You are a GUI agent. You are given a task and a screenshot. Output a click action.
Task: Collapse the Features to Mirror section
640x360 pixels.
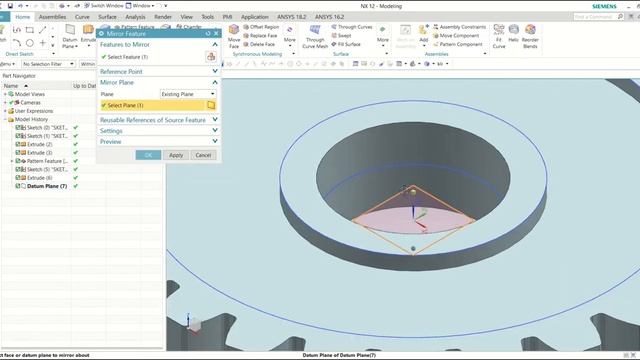point(215,44)
